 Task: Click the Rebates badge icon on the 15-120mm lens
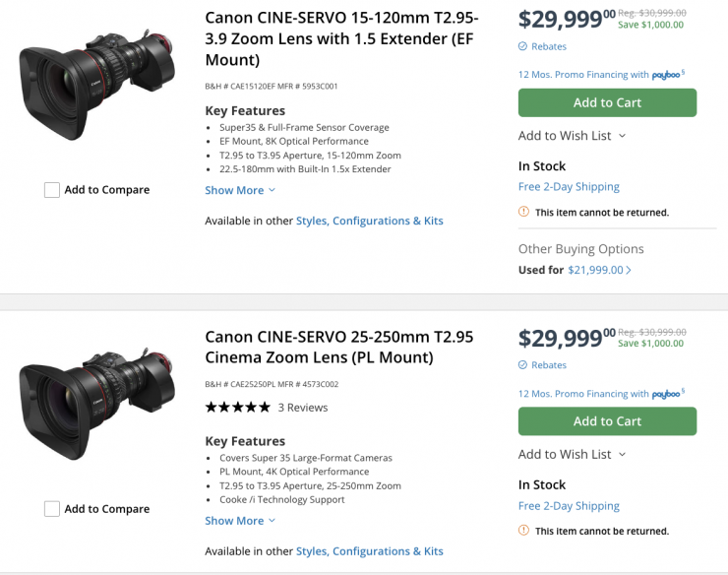tap(522, 46)
